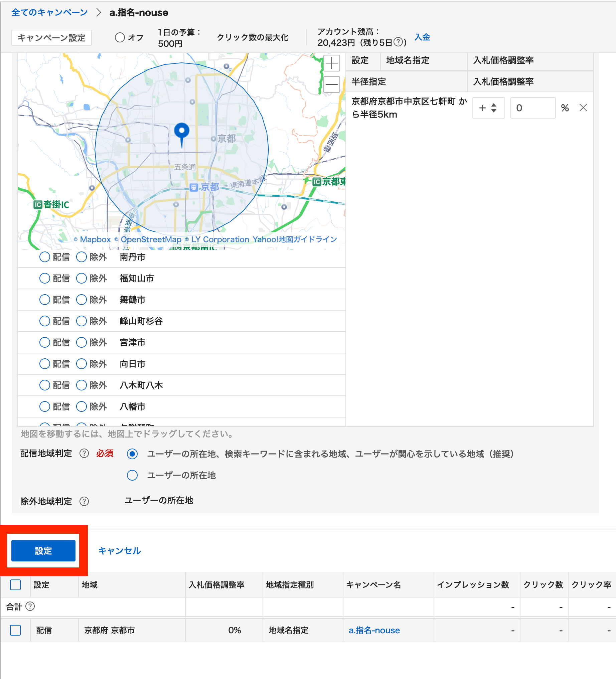Open キャンペーン設定 button
Viewport: 616px width, 679px height.
click(51, 37)
